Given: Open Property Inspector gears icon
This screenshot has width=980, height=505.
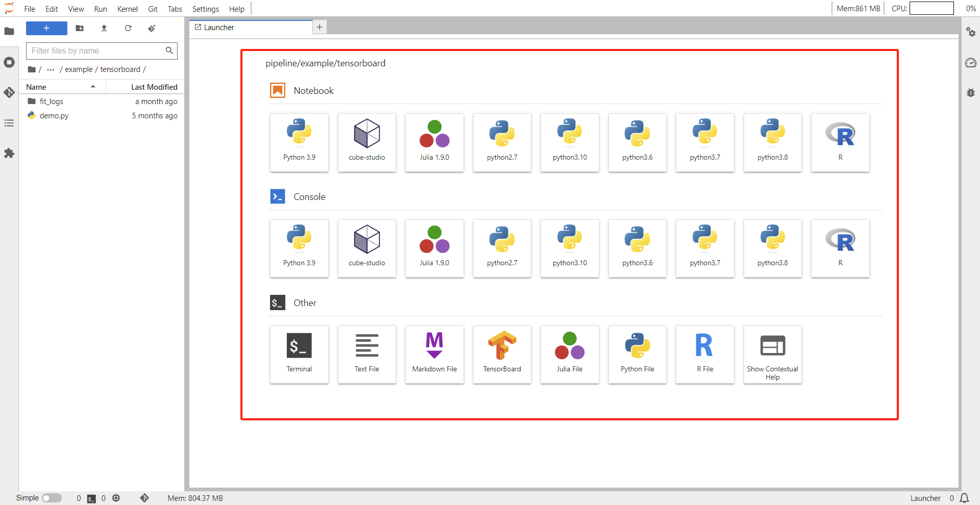Looking at the screenshot, I should tap(971, 32).
